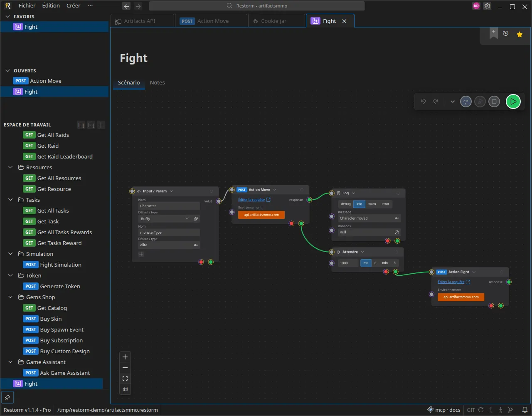The height and width of the screenshot is (416, 532).
Task: Zoom in on the scenario canvas
Action: click(x=125, y=357)
